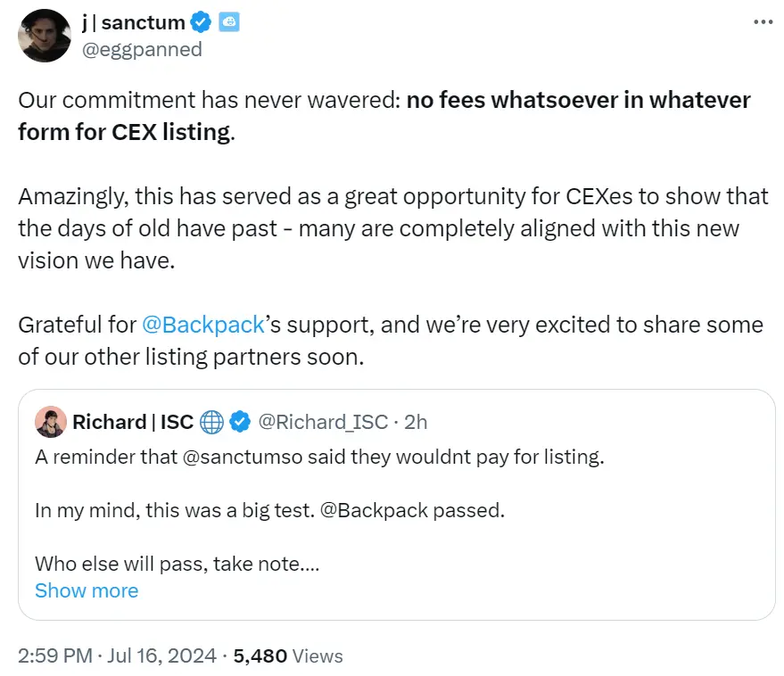The image size is (784, 676).
Task: Open j | sanctum's profile picture
Action: (44, 37)
